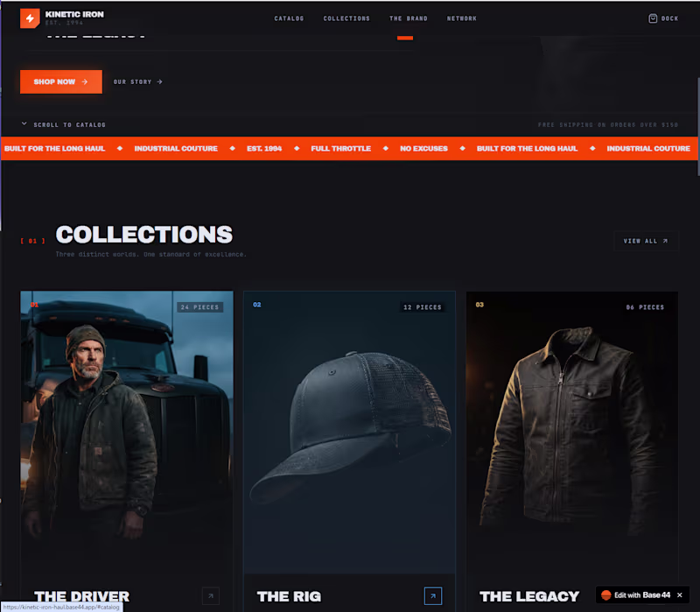Viewport: 700px width, 612px height.
Task: Click the arrow icon on The Driver card
Action: [211, 595]
